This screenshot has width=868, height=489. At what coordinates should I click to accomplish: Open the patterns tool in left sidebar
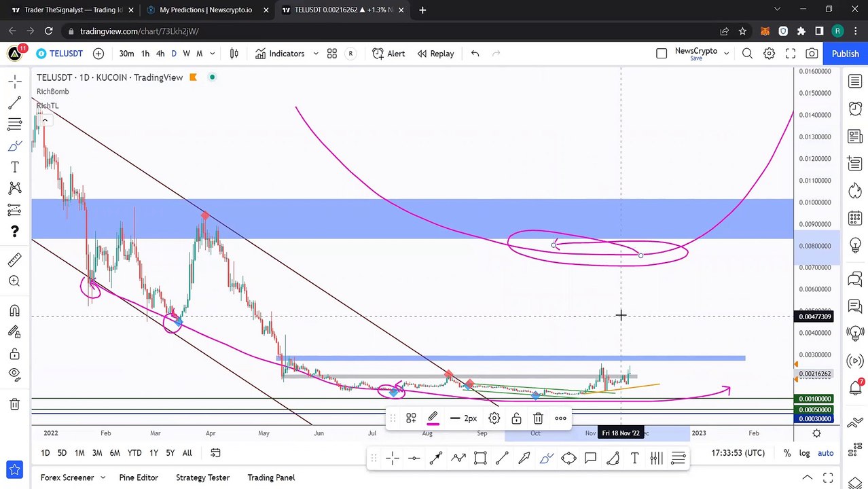coord(14,188)
